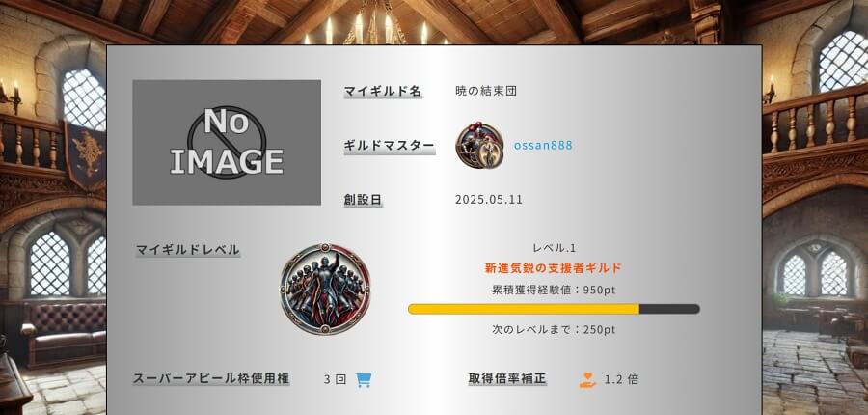The image size is (868, 415).
Task: Open ossan888 profile link
Action: tap(543, 145)
